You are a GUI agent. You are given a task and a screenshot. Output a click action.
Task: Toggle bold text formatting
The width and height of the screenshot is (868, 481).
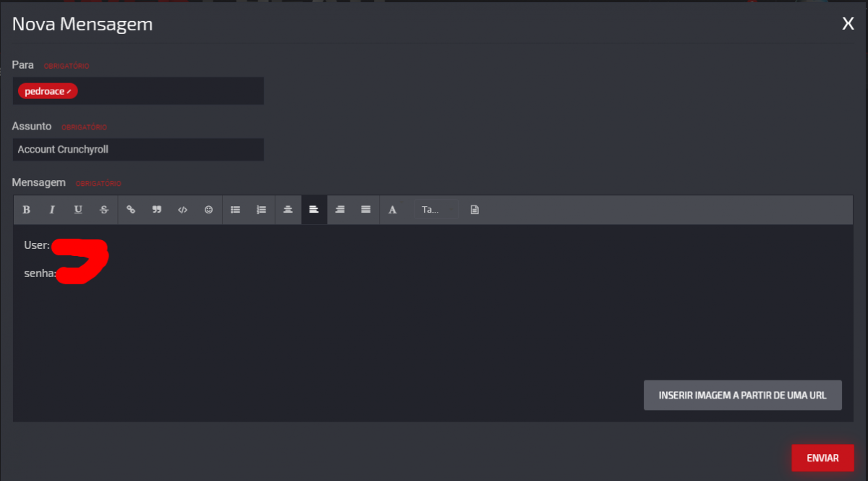tap(27, 210)
